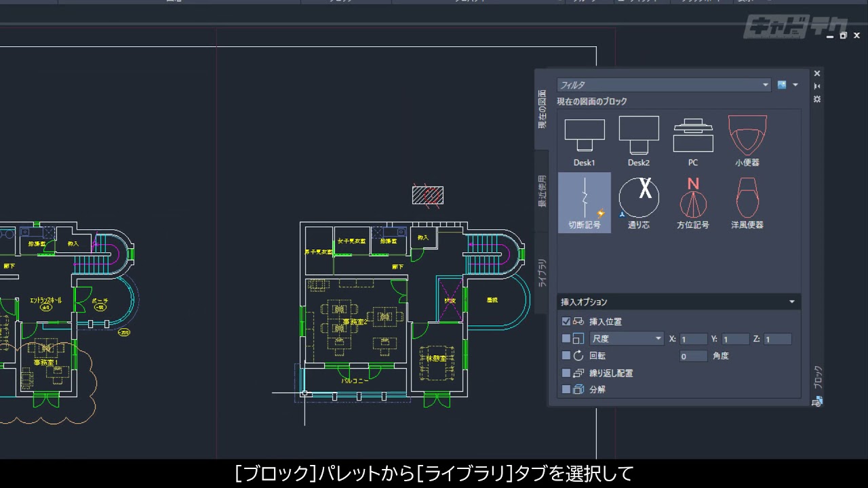Click the thumbnail view style icon
This screenshot has height=488, width=868.
(782, 85)
